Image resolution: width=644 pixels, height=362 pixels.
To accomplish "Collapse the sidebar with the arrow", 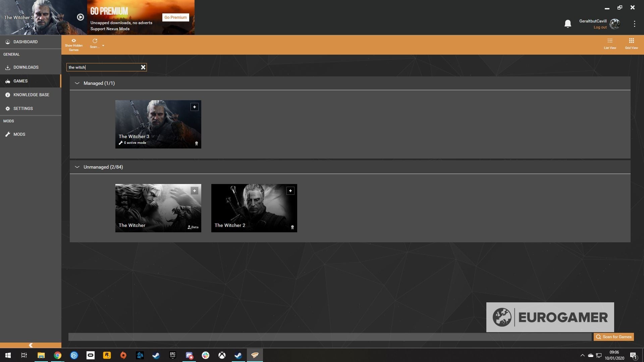I will pyautogui.click(x=31, y=345).
